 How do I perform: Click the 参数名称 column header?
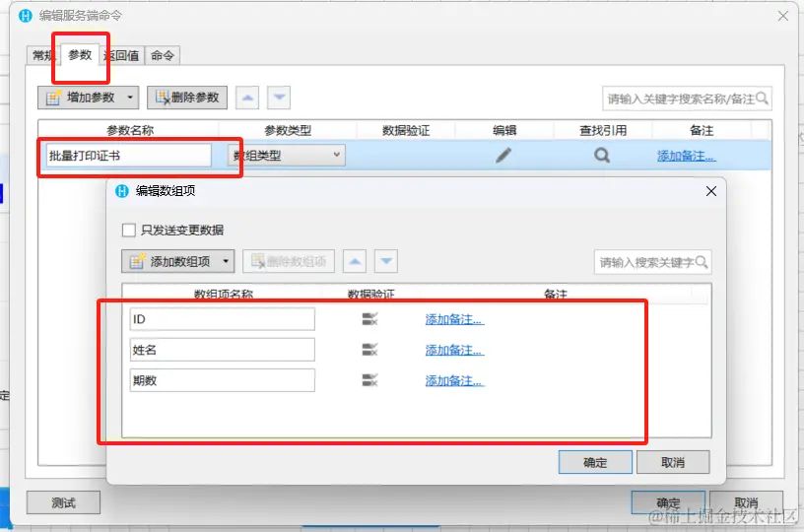[130, 130]
